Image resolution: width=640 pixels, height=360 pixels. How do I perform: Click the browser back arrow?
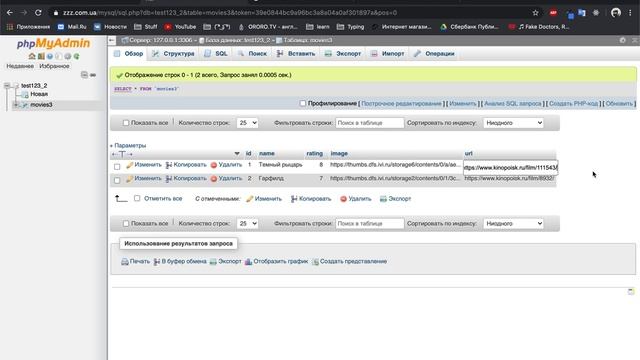[9, 13]
